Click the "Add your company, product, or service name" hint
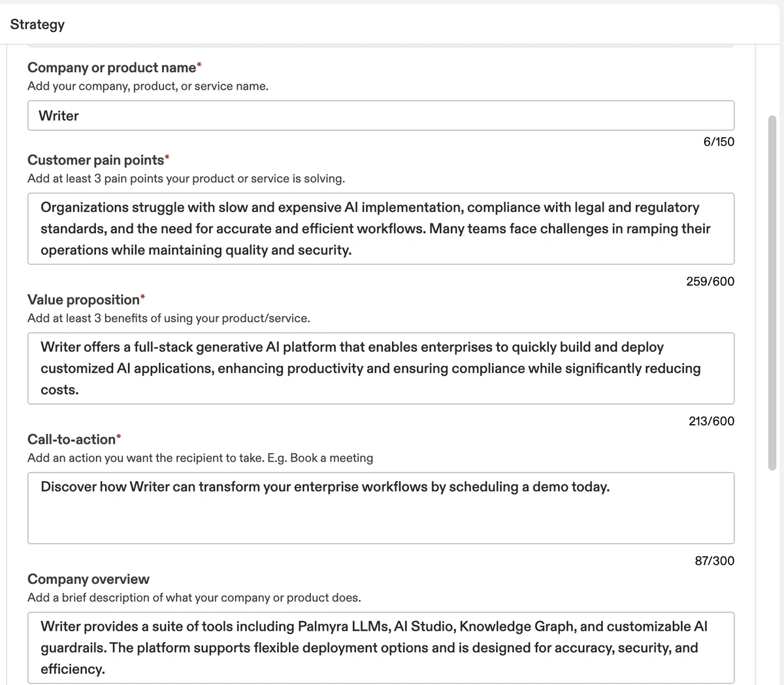The height and width of the screenshot is (685, 784). click(148, 86)
